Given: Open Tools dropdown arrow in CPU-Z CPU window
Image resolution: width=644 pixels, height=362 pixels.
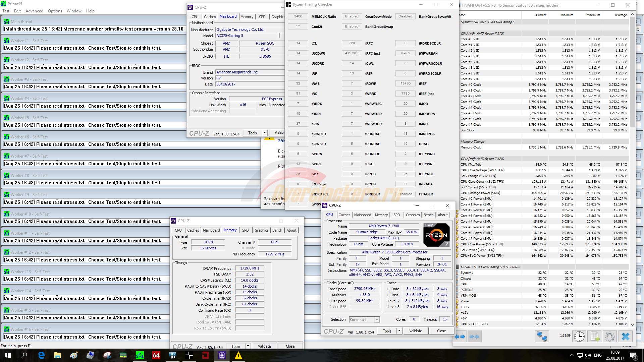Looking at the screenshot, I should tap(399, 331).
